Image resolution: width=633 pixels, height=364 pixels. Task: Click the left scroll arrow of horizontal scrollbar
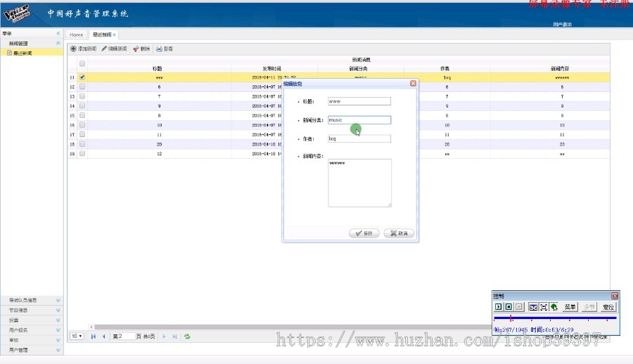(91, 327)
